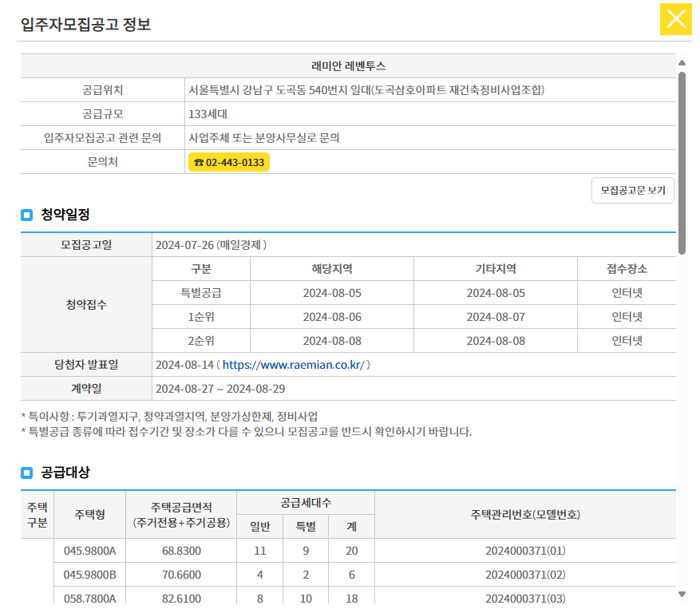The height and width of the screenshot is (613, 700).
Task: Click the 공급규모 row label
Action: pyautogui.click(x=103, y=114)
